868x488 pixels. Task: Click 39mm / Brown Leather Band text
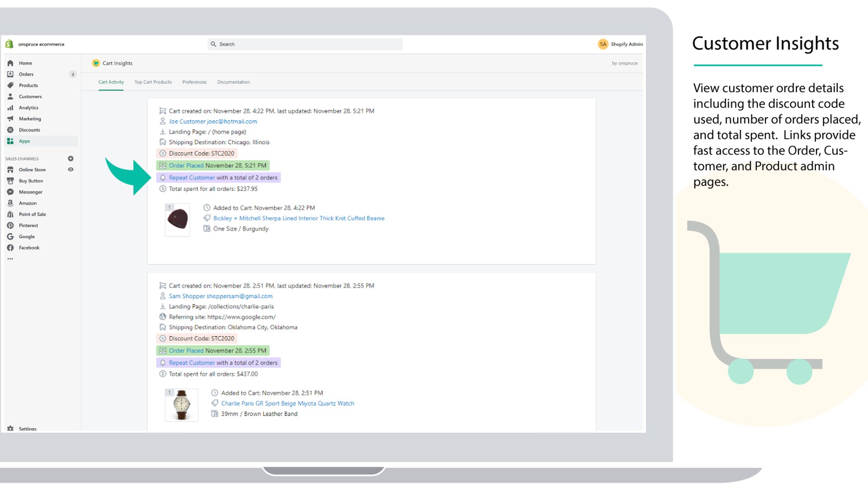click(259, 414)
